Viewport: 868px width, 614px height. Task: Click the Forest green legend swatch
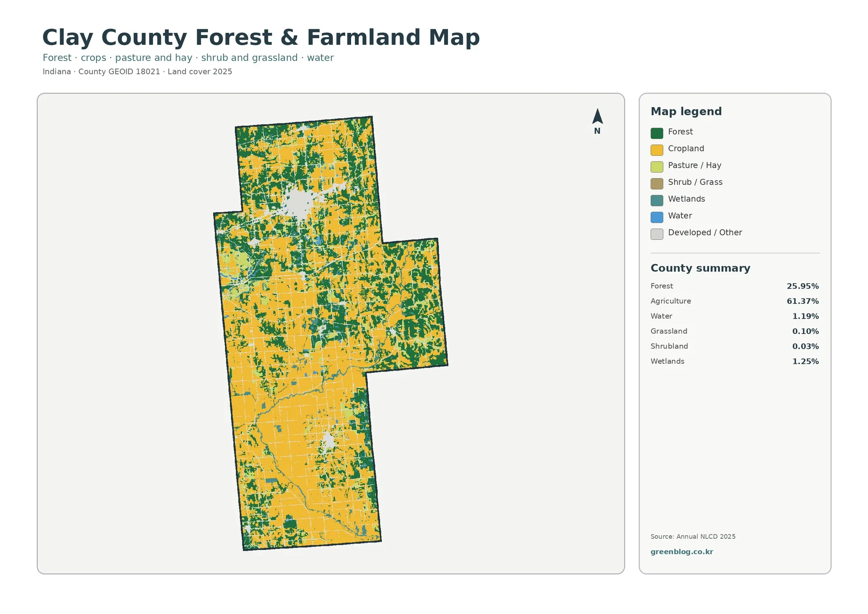(657, 133)
